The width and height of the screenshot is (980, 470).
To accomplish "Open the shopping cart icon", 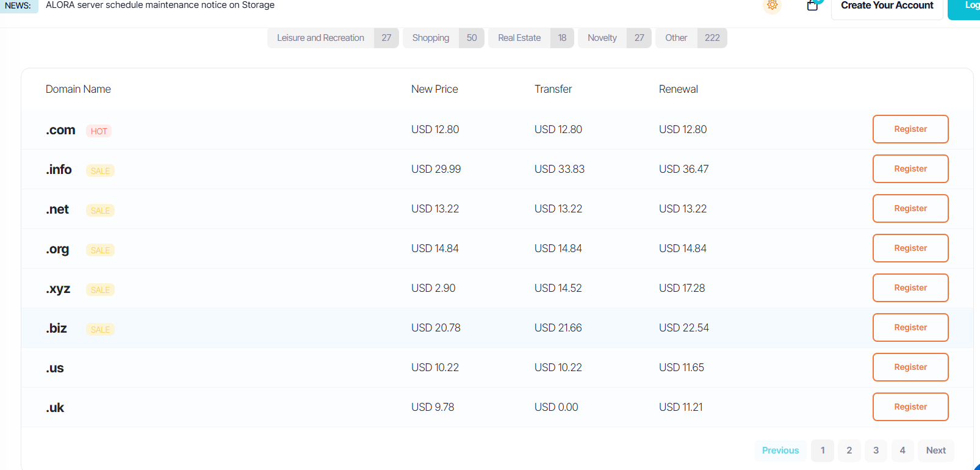I will 812,5.
